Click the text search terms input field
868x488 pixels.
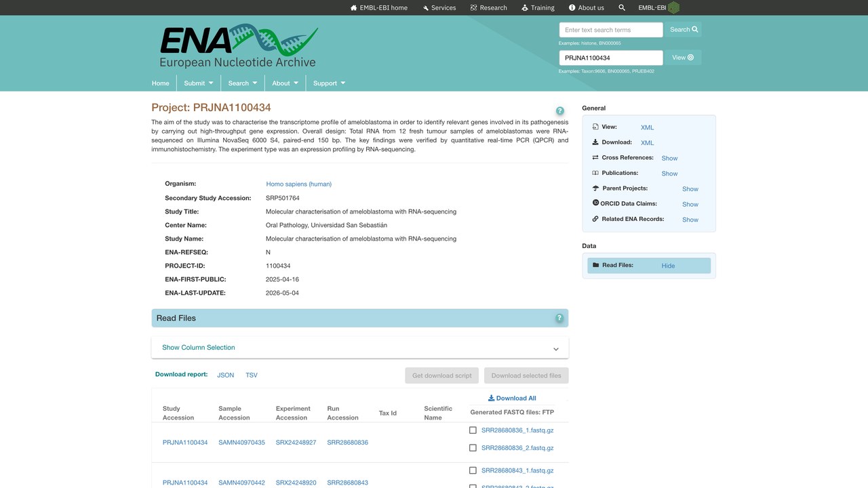(611, 30)
